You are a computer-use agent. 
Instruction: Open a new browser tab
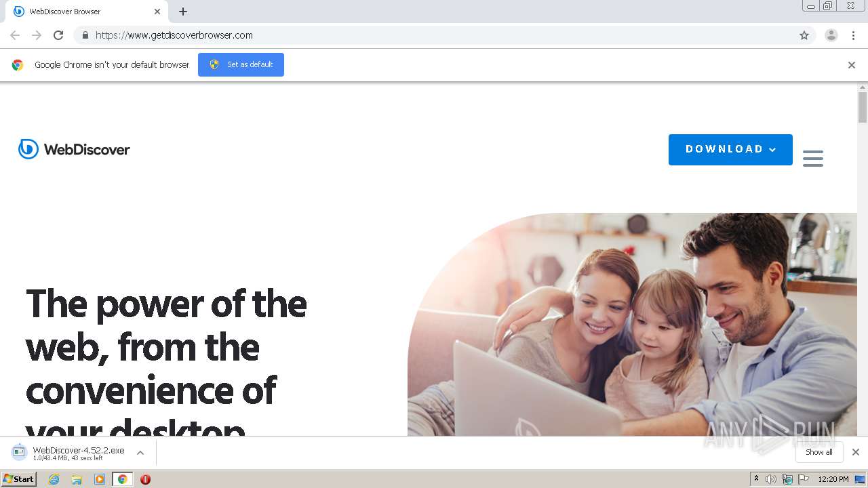coord(183,12)
